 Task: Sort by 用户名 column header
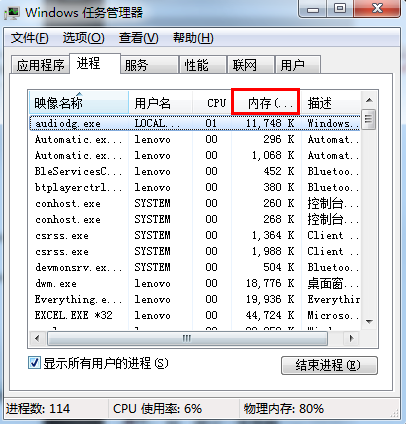point(161,103)
